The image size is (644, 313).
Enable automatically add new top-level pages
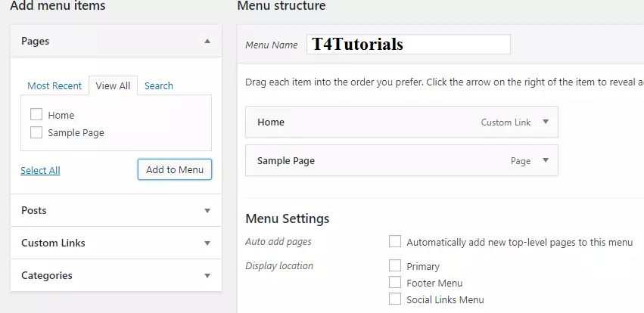[x=395, y=241]
